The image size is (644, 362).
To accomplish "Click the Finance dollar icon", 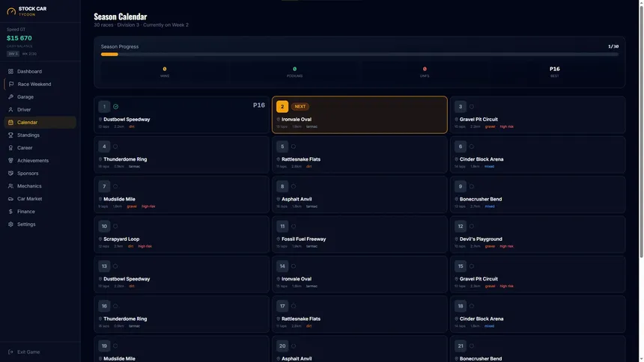I will pos(10,212).
